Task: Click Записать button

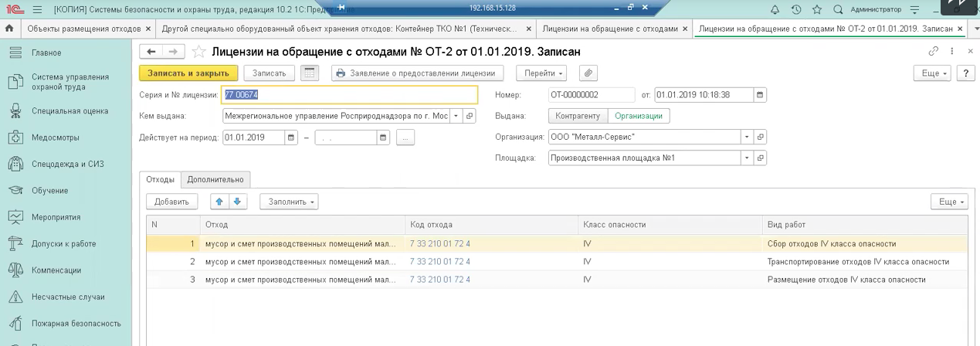Action: click(270, 73)
